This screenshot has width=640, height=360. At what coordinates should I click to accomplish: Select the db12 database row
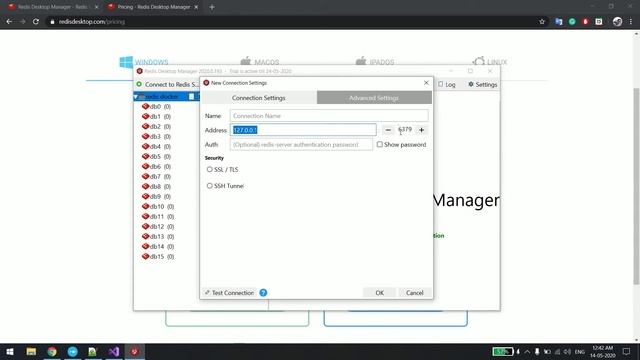158,227
